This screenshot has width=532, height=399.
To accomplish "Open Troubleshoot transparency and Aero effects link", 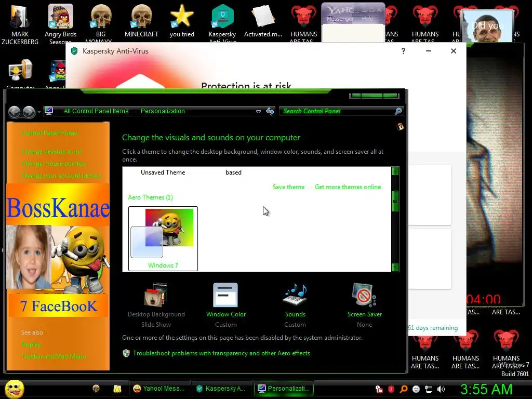I will [221, 353].
